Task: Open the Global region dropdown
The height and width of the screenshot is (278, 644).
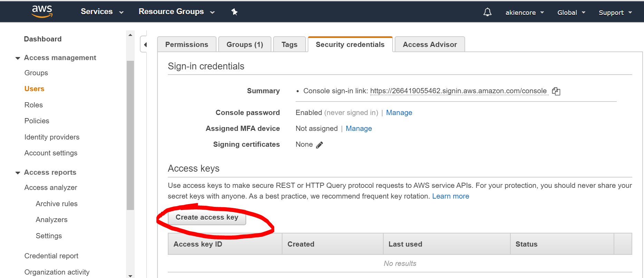Action: tap(571, 12)
